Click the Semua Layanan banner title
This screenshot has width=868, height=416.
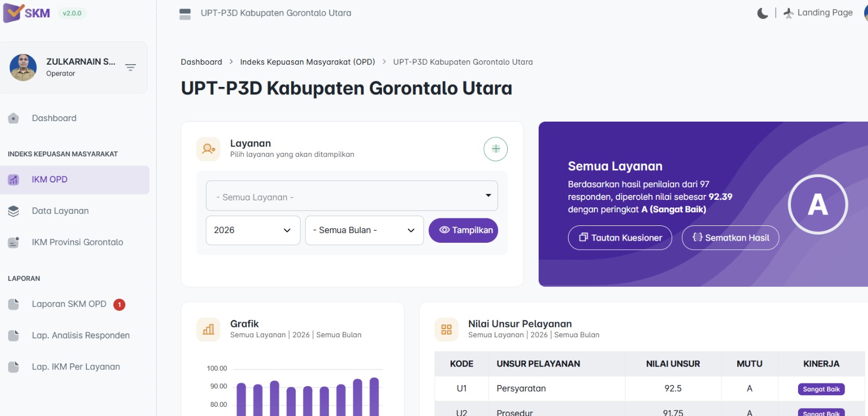pos(615,166)
